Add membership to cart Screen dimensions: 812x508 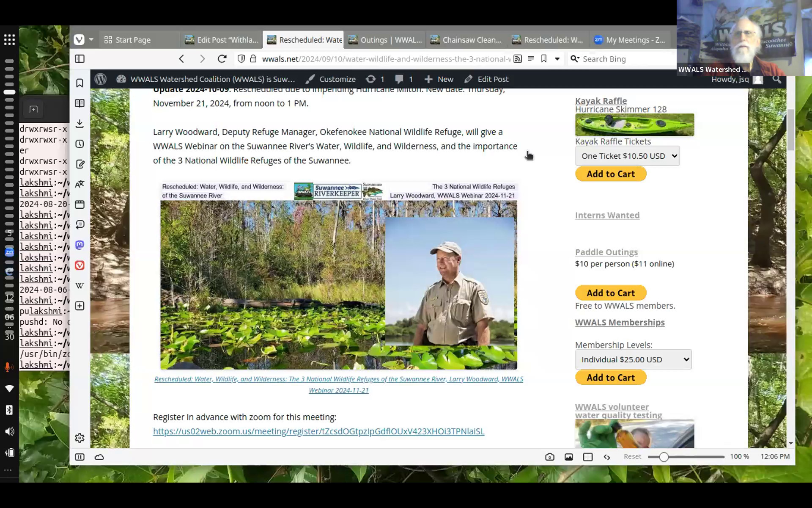point(611,378)
